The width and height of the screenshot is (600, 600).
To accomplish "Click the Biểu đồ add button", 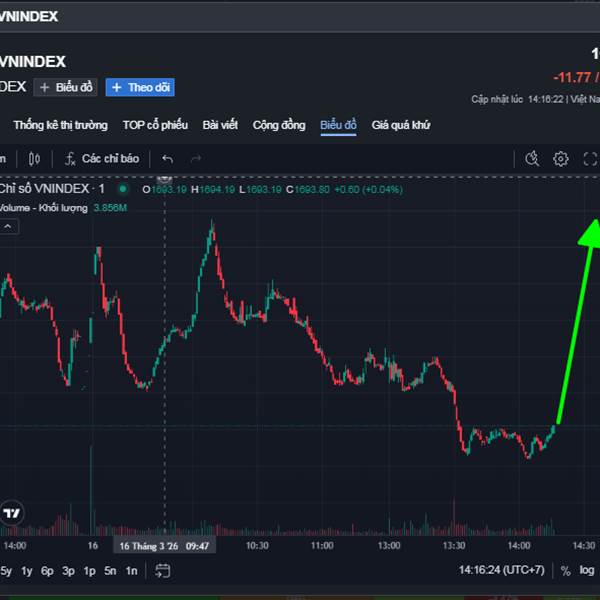I will pos(65,87).
